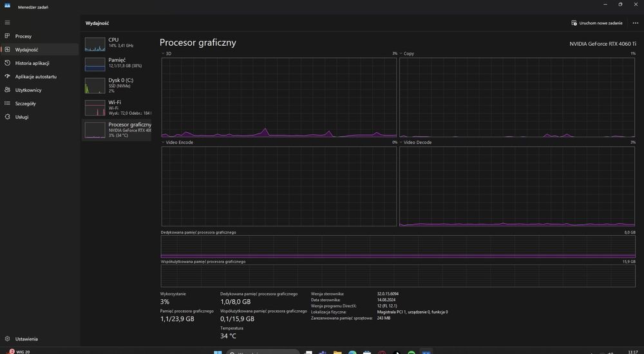Open the Usługi services icon
This screenshot has width=644, height=354.
7,117
